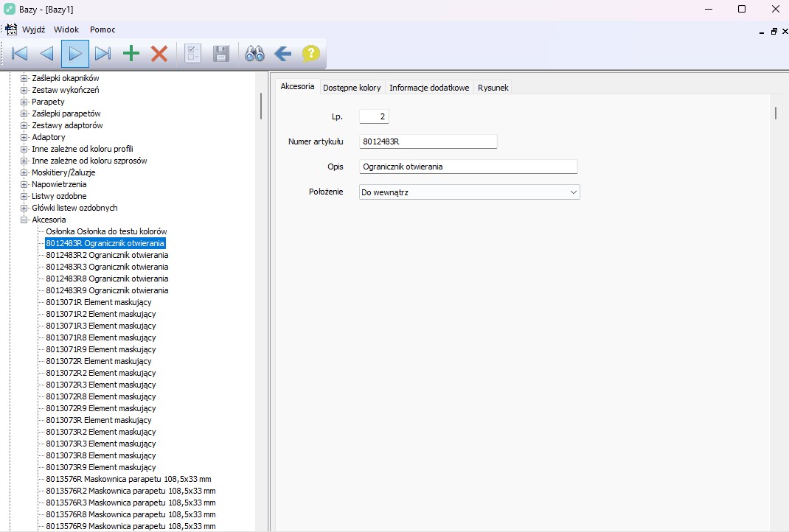Open help via yellow question mark icon
Viewport: 789px width, 532px height.
(x=311, y=53)
